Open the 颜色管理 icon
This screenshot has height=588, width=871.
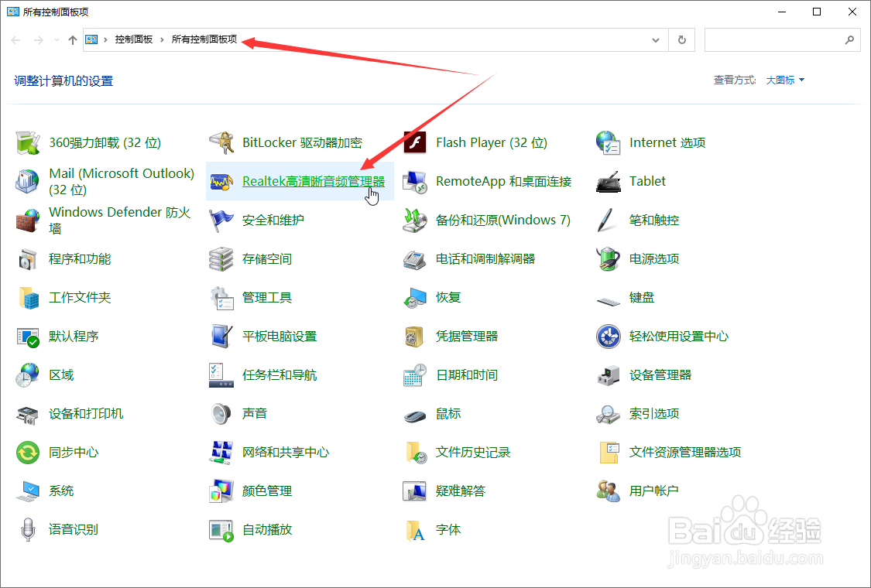coord(221,491)
